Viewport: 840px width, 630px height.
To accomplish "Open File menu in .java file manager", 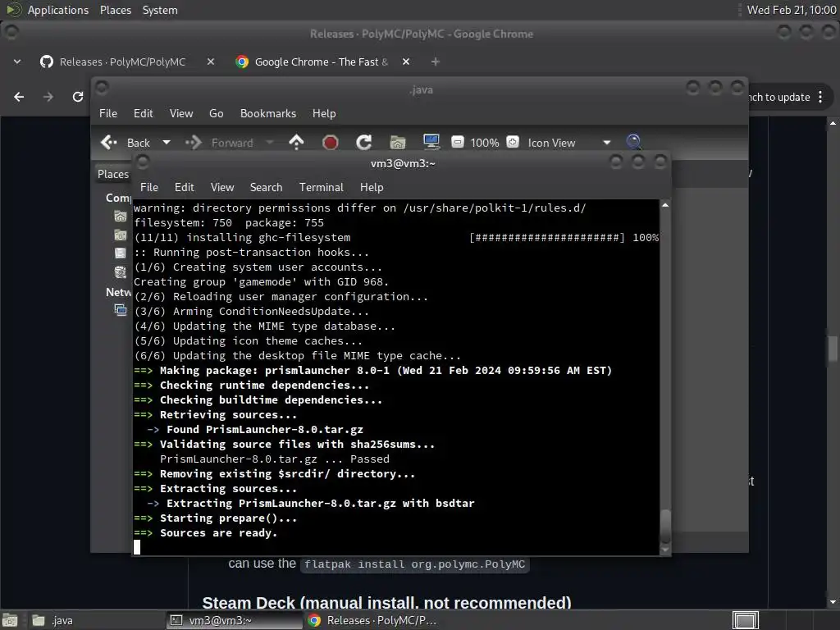I will [107, 113].
